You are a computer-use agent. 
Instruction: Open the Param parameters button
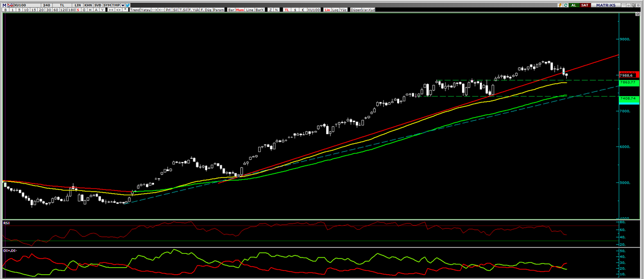pos(218,10)
